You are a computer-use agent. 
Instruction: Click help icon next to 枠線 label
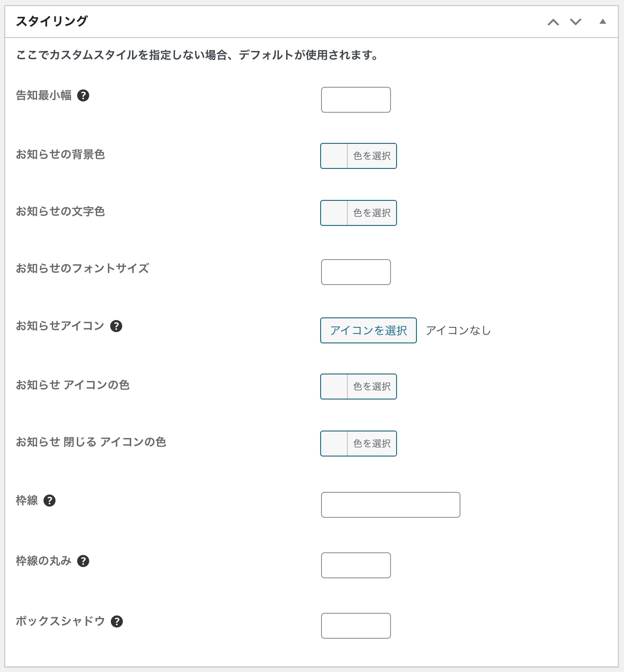(x=50, y=501)
